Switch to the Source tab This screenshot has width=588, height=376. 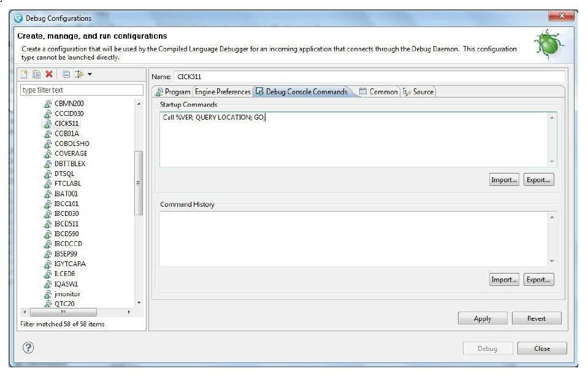coord(418,92)
